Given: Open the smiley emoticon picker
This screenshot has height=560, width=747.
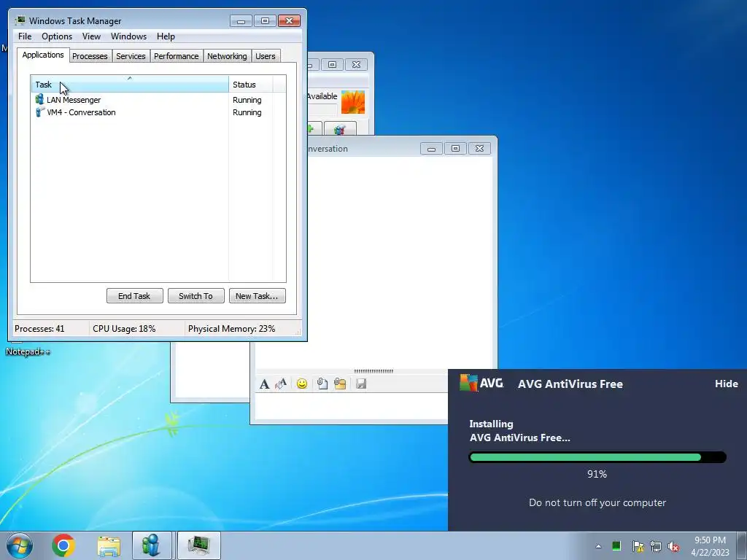Looking at the screenshot, I should (301, 384).
